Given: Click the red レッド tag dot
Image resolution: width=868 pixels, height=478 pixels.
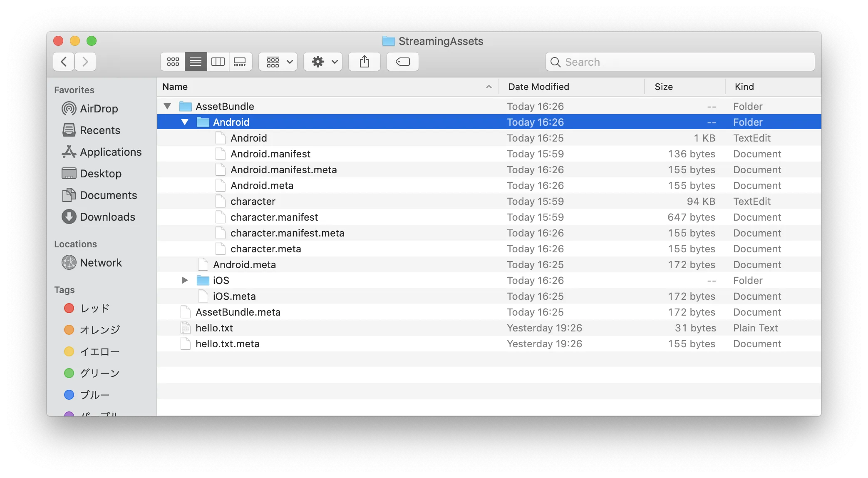Looking at the screenshot, I should click(x=69, y=308).
